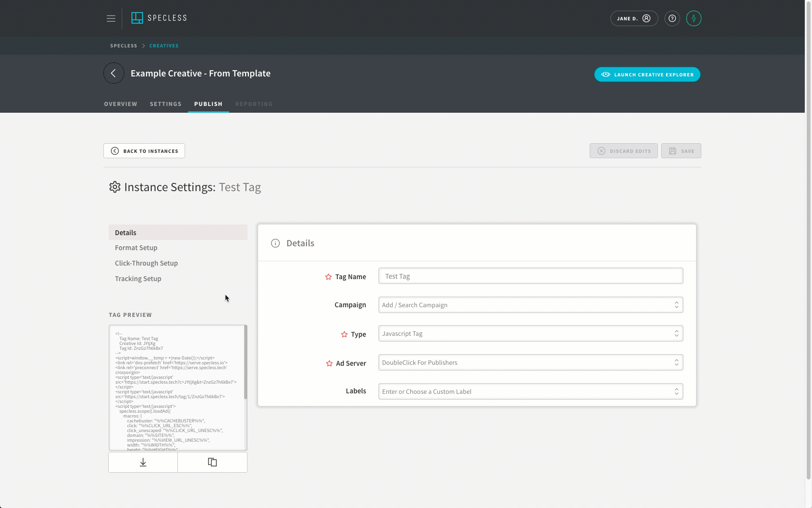The width and height of the screenshot is (812, 508).
Task: Click the Discard Edits button
Action: [x=623, y=151]
